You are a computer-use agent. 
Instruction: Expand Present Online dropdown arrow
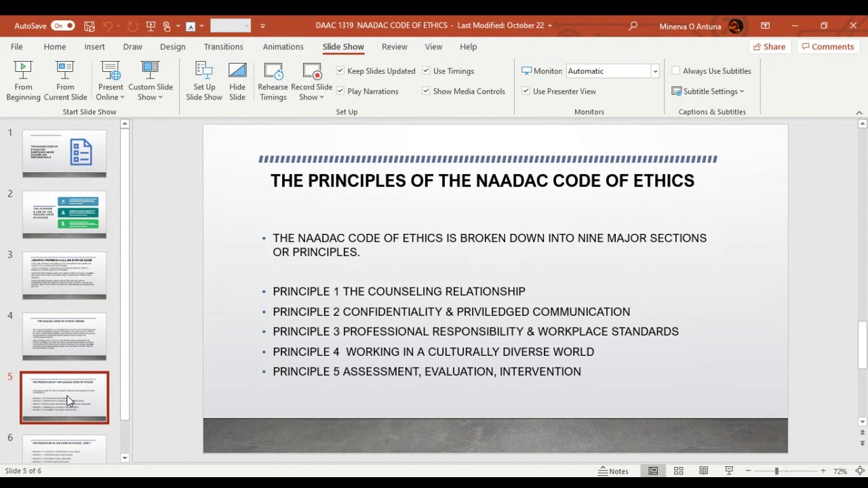pyautogui.click(x=121, y=98)
